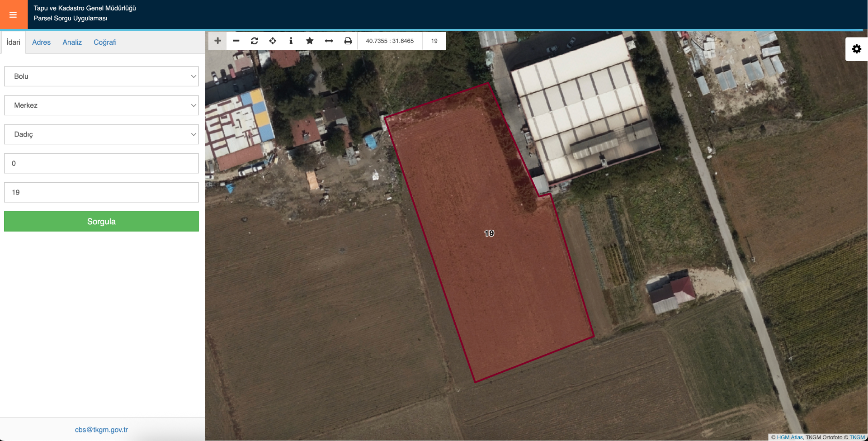Click the refresh map icon
This screenshot has width=868, height=441.
(x=255, y=41)
